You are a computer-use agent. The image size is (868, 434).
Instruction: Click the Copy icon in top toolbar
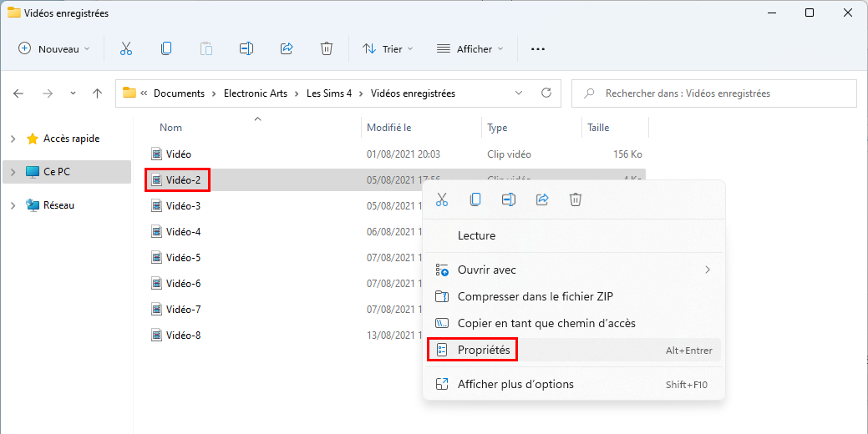click(x=165, y=48)
